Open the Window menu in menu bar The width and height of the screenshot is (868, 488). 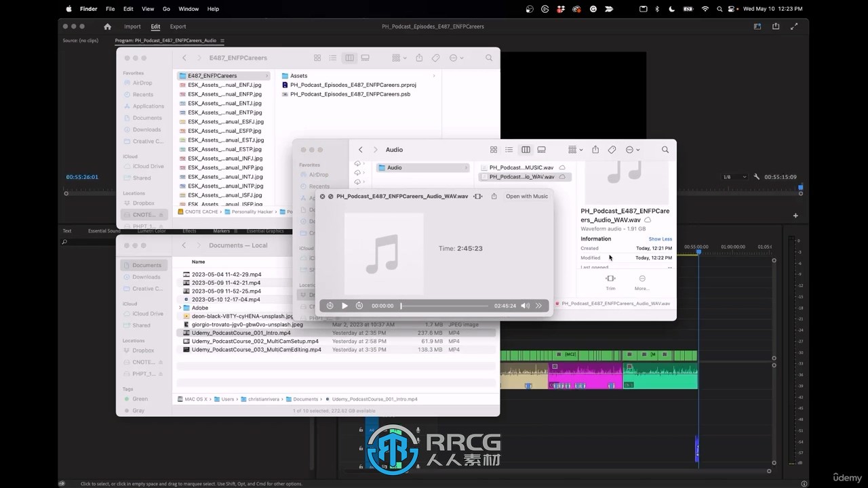point(189,9)
